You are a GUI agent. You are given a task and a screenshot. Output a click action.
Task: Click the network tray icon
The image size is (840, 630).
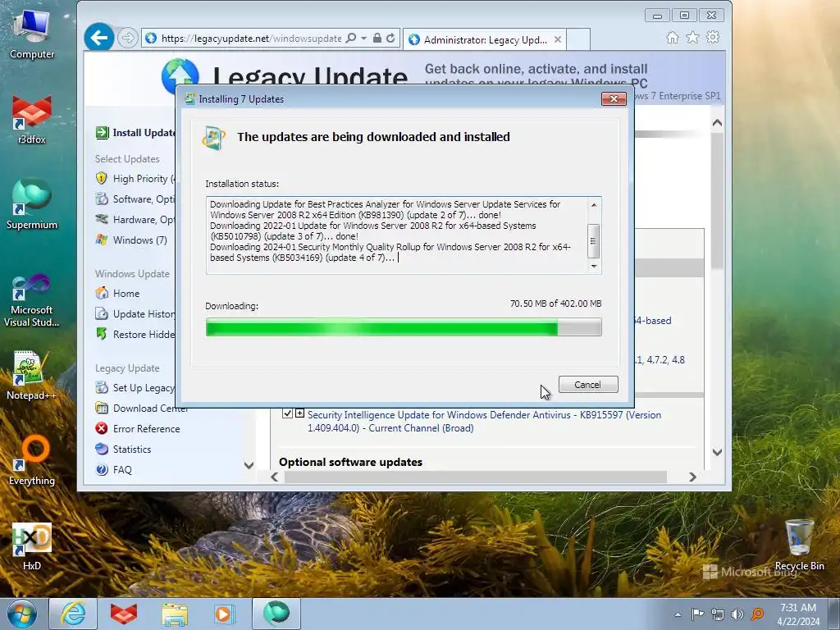click(x=717, y=614)
